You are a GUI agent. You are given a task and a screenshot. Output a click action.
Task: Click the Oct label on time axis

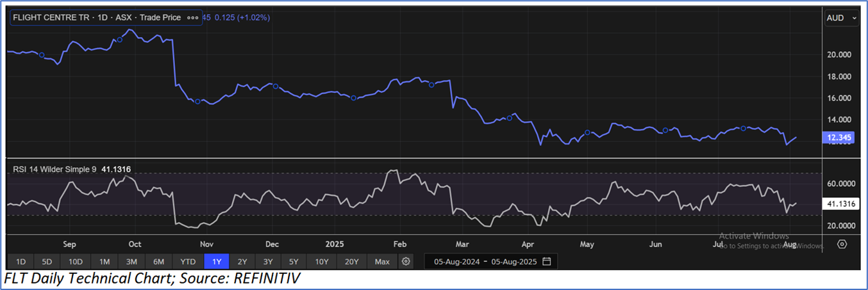pyautogui.click(x=135, y=244)
